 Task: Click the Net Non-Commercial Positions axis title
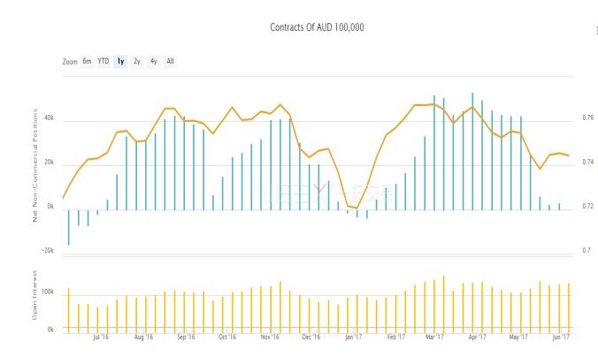click(x=36, y=165)
